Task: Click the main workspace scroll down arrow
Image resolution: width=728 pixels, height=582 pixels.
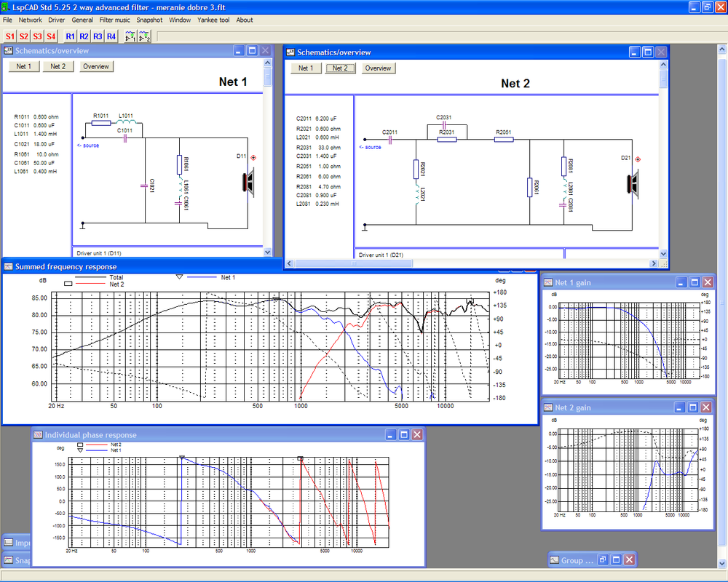Action: click(722, 563)
